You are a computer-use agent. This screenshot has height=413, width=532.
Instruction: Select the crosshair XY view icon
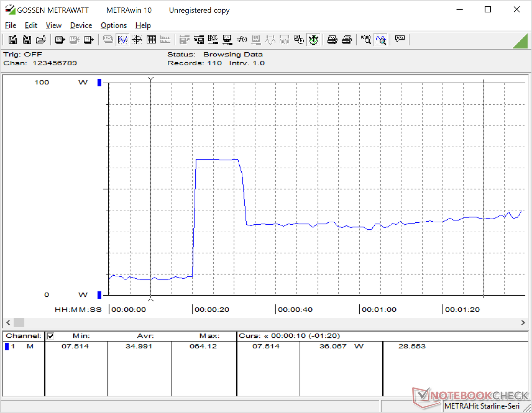tap(137, 40)
